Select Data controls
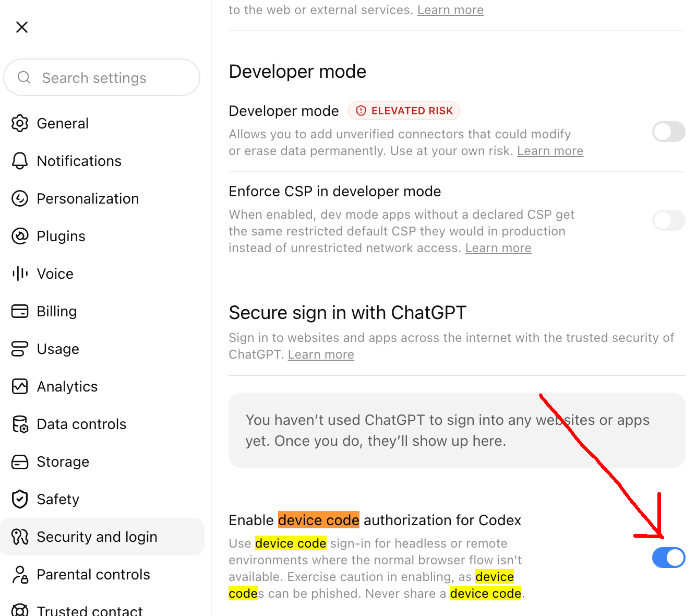This screenshot has height=616, width=696. (x=102, y=424)
